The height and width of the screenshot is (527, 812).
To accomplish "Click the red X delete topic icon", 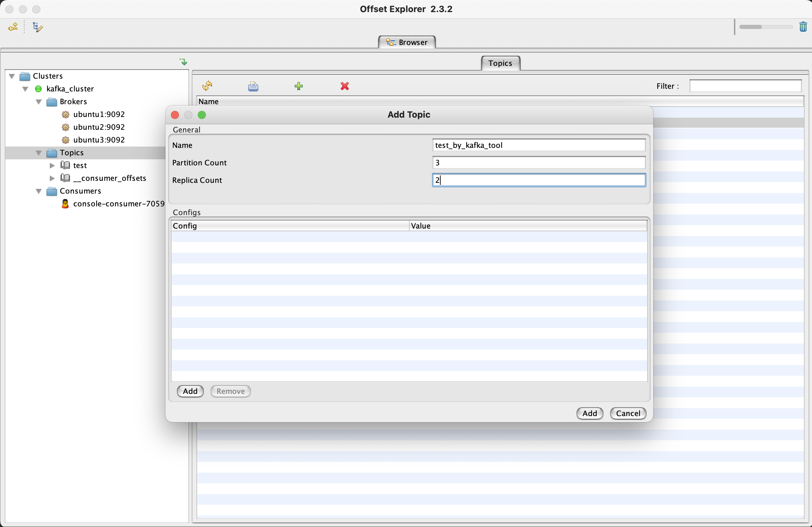I will (x=344, y=86).
